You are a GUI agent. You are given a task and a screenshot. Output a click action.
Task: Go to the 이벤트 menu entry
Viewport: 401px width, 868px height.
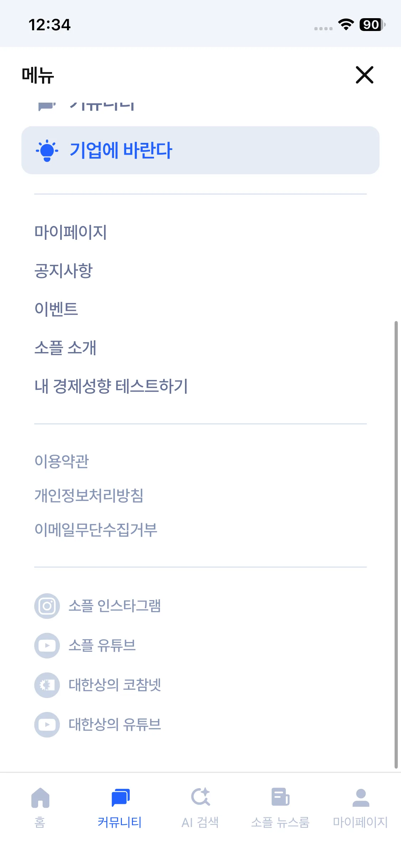[x=56, y=309]
